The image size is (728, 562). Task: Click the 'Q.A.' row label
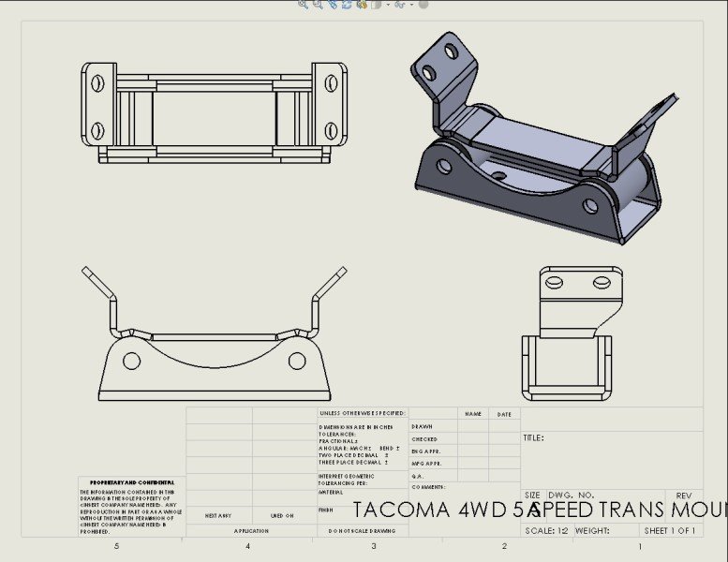pos(417,476)
